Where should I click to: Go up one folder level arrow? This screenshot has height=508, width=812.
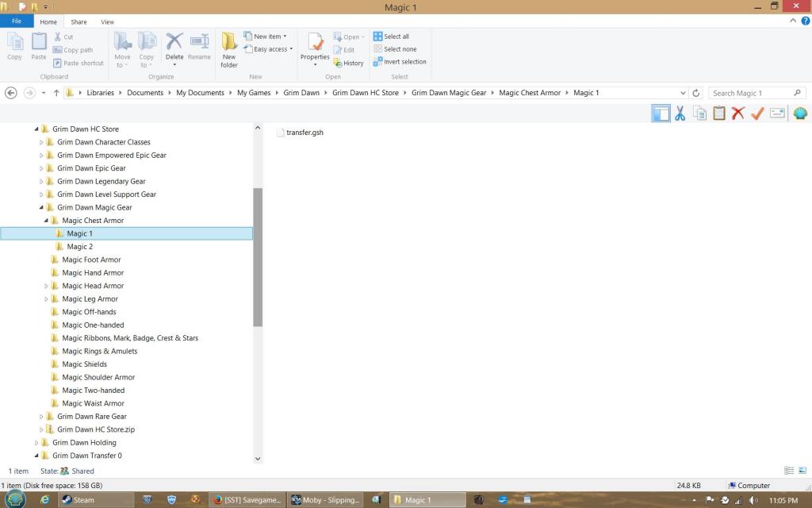(x=56, y=93)
